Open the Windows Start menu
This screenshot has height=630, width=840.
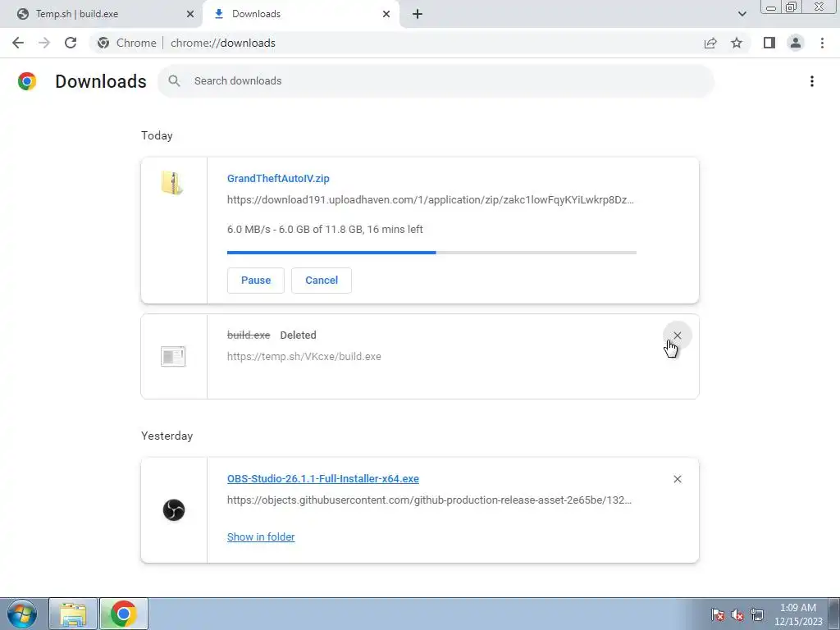point(22,614)
